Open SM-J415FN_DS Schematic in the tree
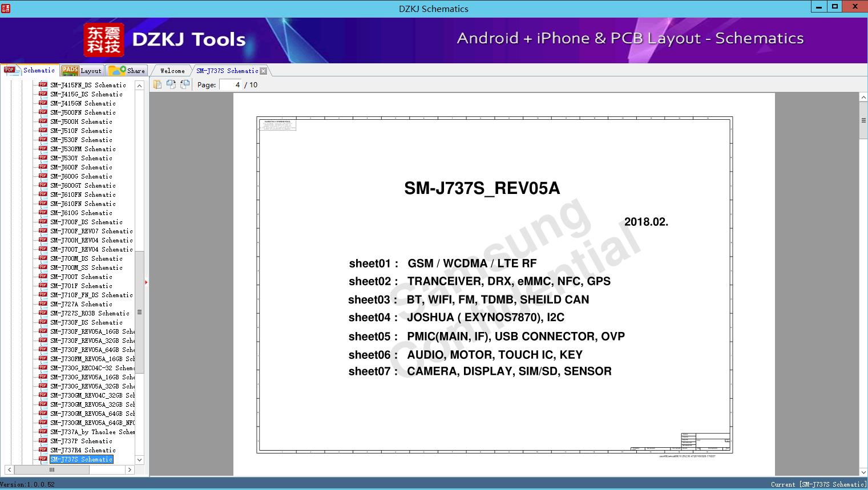This screenshot has height=490, width=868. (88, 85)
